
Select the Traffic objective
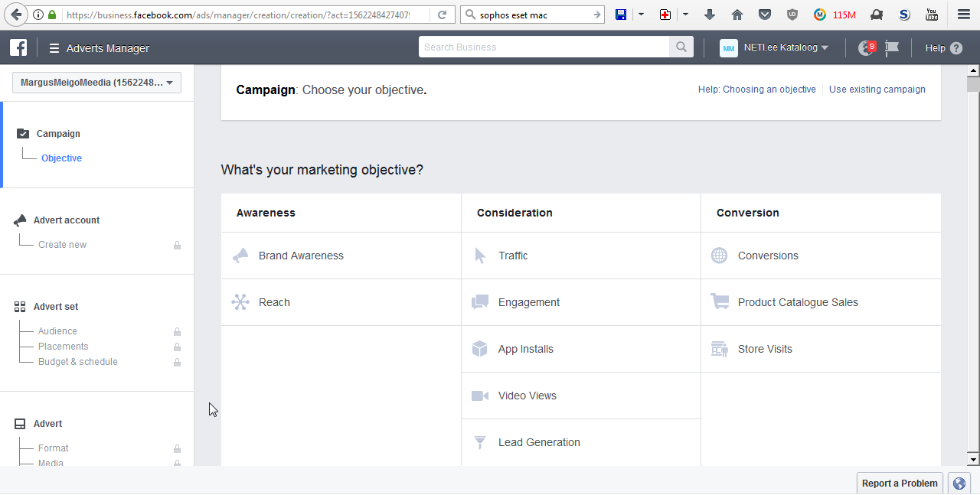(513, 256)
